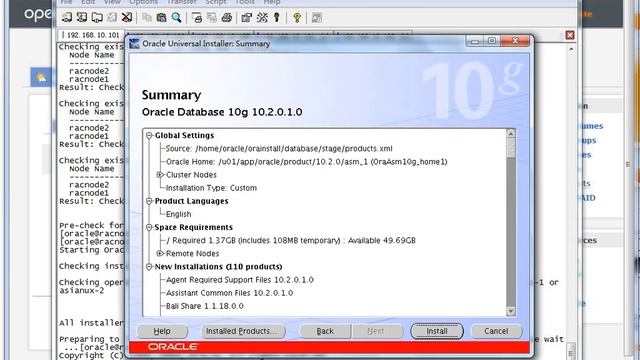
Task: Click the yellow lightbulb Help icon
Action: pos(297,17)
